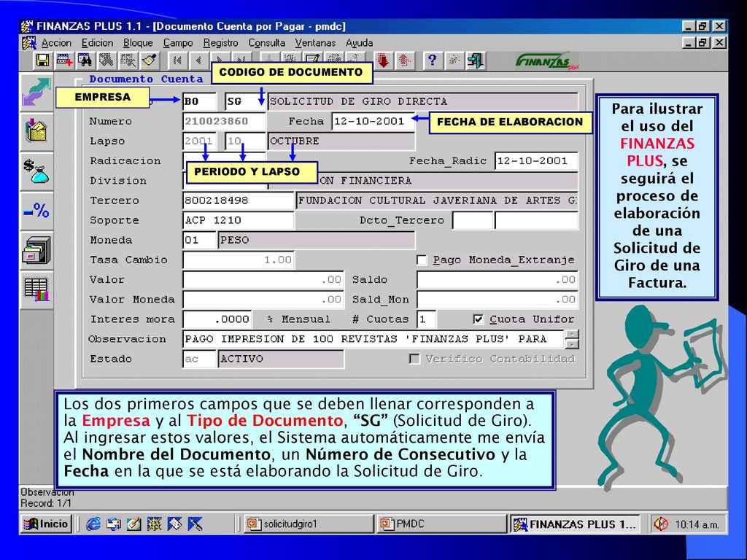Click the sidebar percent icon
Image resolution: width=747 pixels, height=560 pixels.
(36, 210)
